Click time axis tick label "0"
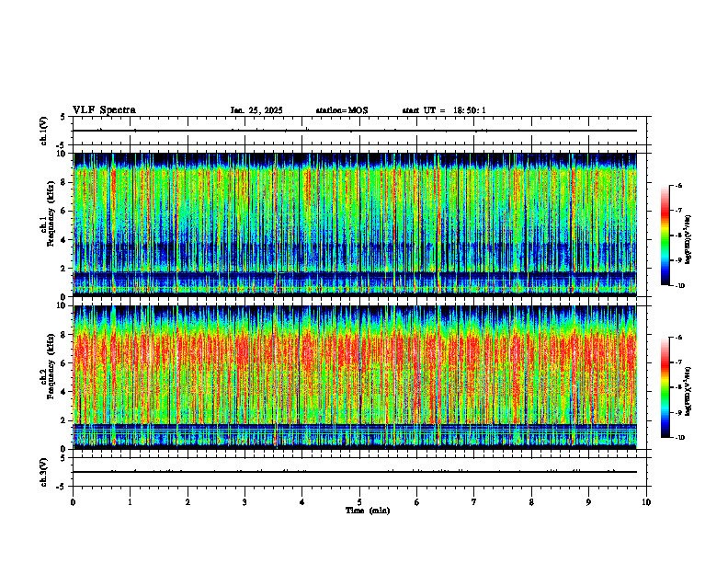Viewport: 728px width, 563px height. 73,502
